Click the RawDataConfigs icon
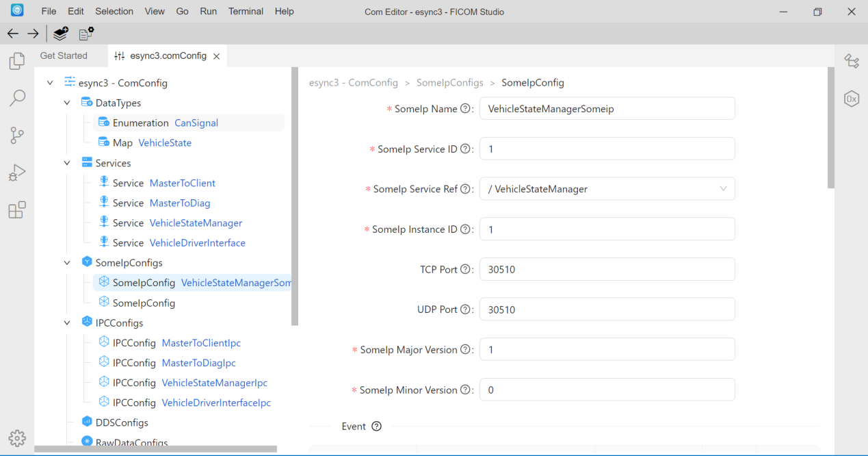 pyautogui.click(x=87, y=442)
